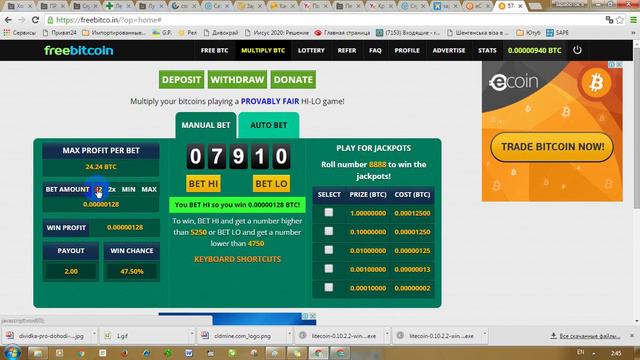Set bet amount to MIN
This screenshot has width=640, height=360.
(x=129, y=189)
